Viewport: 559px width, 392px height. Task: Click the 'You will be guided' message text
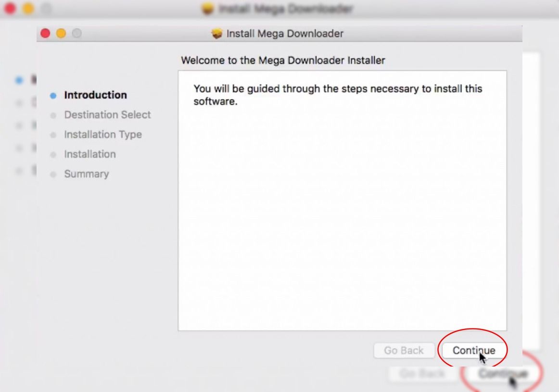[x=338, y=95]
